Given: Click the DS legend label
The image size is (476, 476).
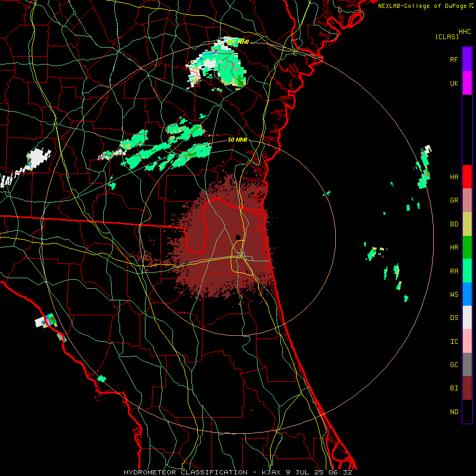Looking at the screenshot, I should 454,318.
